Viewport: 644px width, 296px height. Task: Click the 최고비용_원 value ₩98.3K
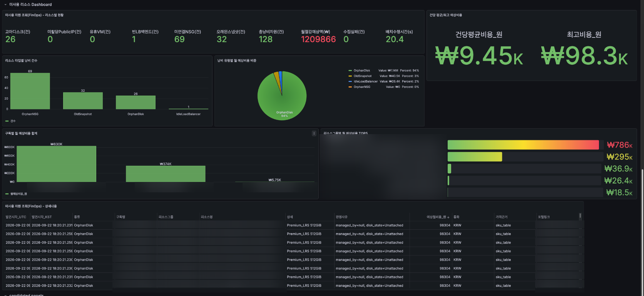pyautogui.click(x=584, y=56)
